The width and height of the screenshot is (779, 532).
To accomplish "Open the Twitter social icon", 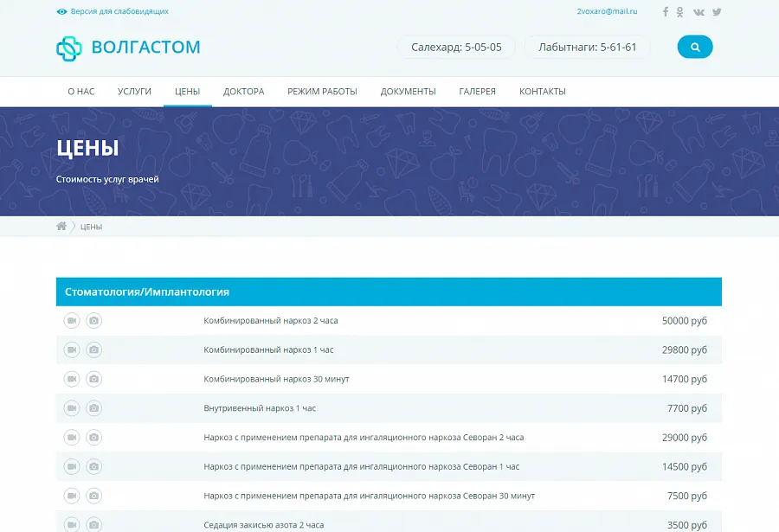I will (x=717, y=12).
